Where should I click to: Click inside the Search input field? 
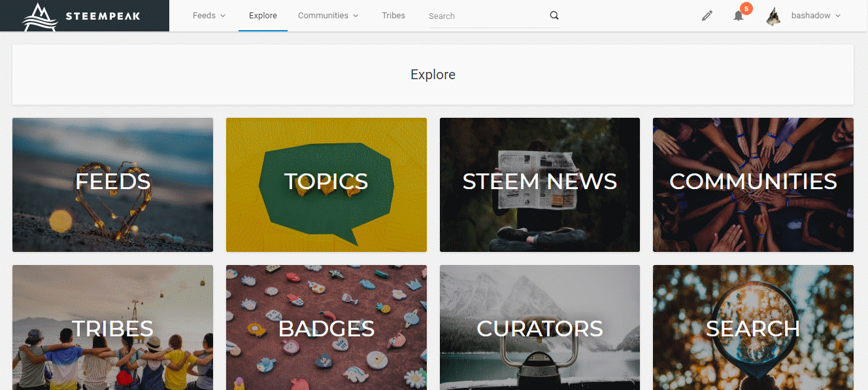click(484, 16)
